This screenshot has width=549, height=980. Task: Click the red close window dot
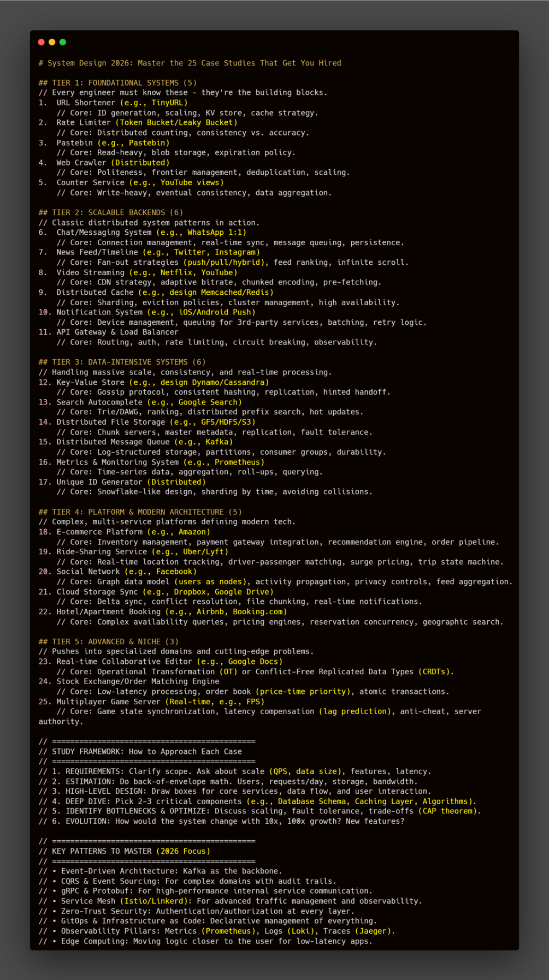[x=42, y=42]
